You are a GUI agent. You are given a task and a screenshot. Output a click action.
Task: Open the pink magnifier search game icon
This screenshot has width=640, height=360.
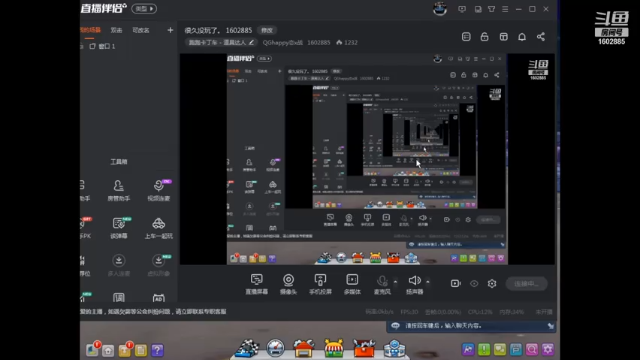coord(532,349)
